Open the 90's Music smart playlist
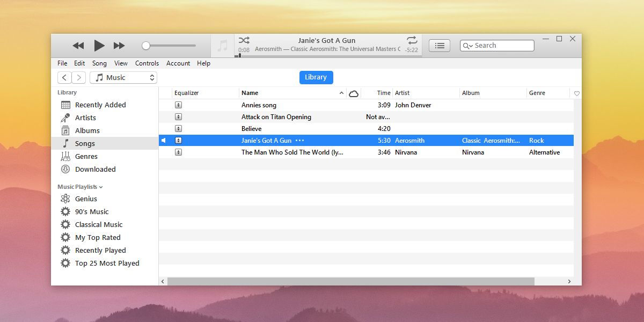644x322 pixels. (x=105, y=212)
